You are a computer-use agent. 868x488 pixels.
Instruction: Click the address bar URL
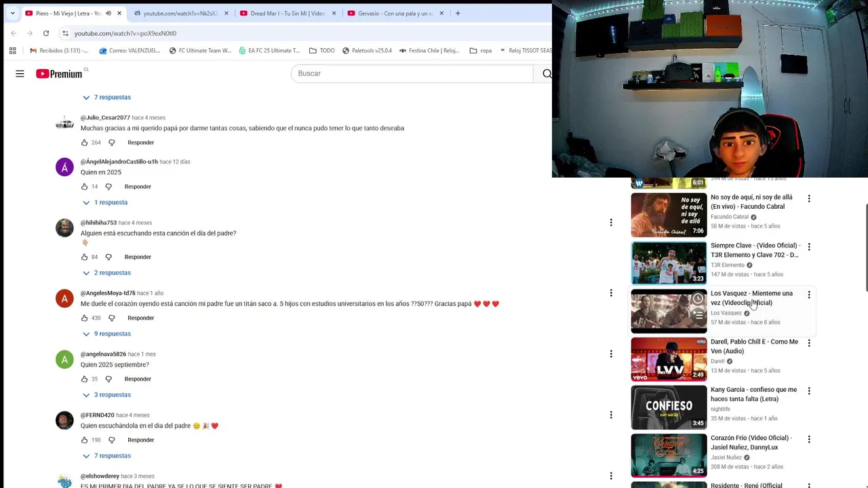pos(125,33)
